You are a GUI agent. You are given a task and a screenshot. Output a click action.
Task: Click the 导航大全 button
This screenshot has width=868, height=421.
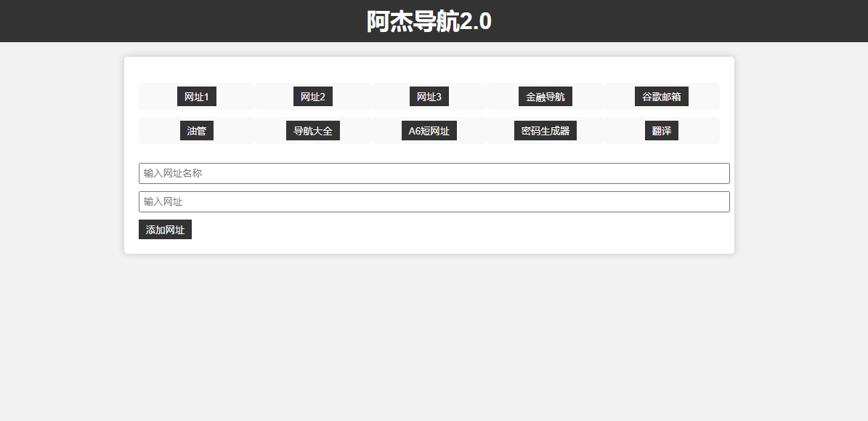[312, 130]
